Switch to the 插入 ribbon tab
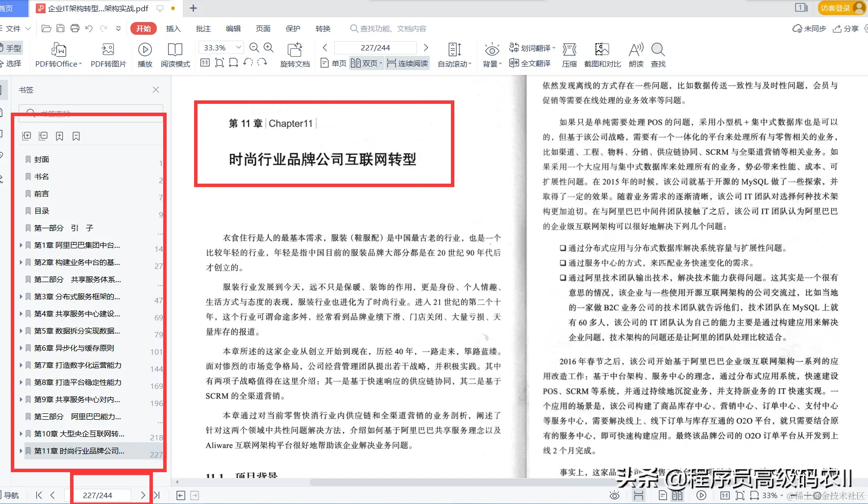This screenshot has width=868, height=504. [173, 28]
